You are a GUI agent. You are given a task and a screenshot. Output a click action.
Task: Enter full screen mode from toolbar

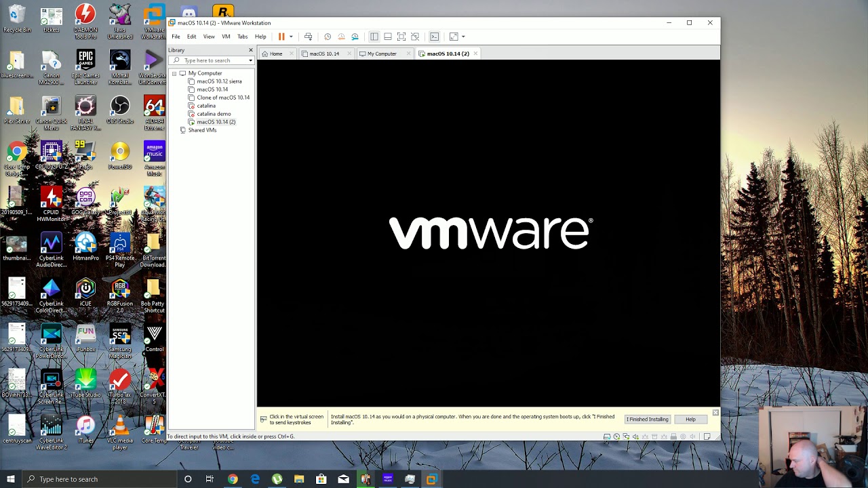point(401,37)
